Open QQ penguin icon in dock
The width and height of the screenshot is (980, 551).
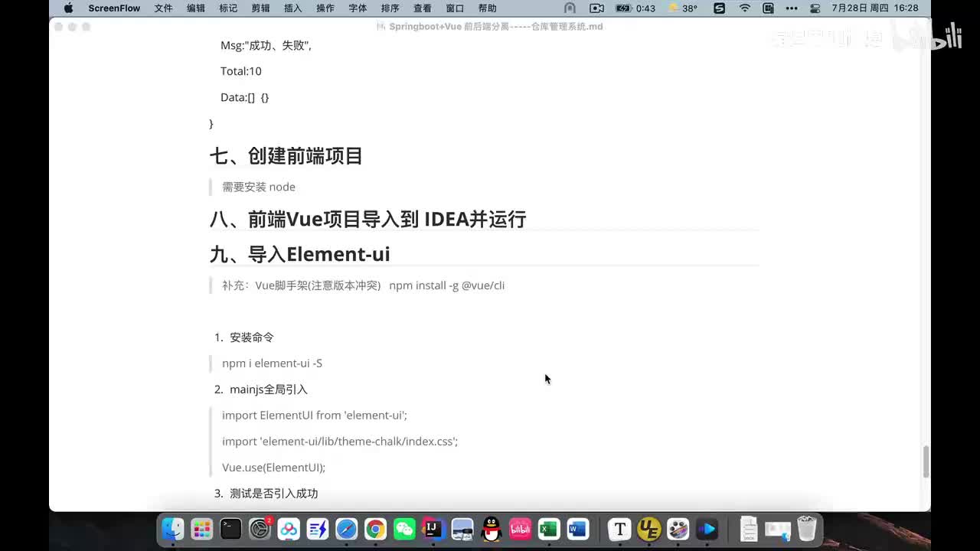point(492,529)
